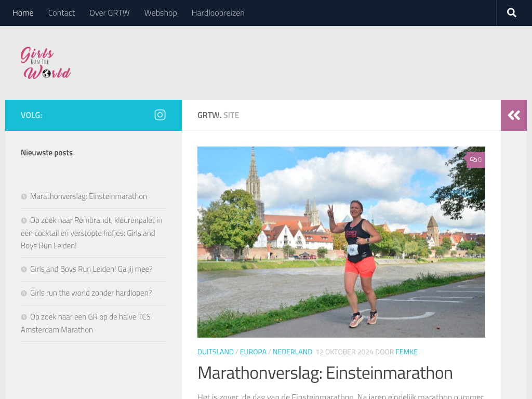532x399 pixels.
Task: Open 'Girls run the world zonder hardlopen?' post
Action: click(91, 293)
